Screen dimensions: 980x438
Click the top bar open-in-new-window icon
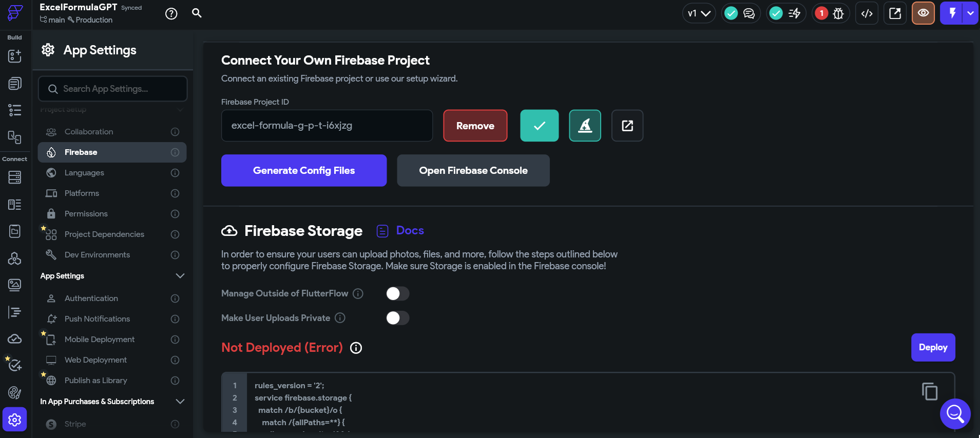[895, 13]
